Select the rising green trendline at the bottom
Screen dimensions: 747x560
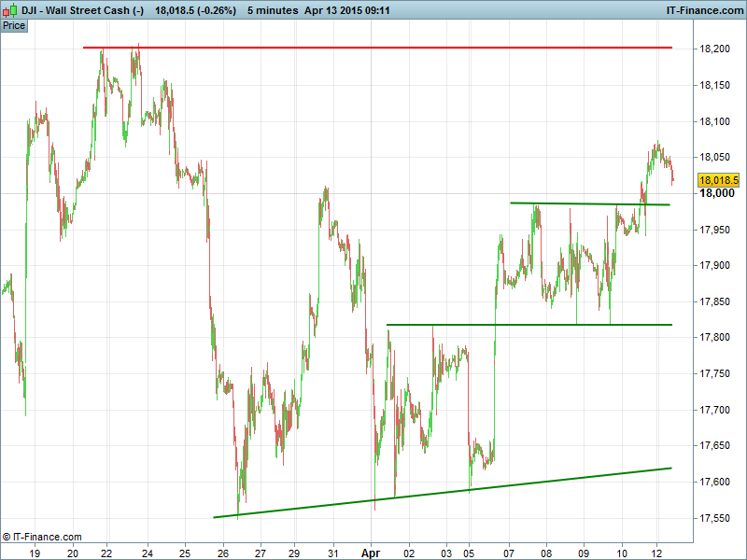[x=442, y=493]
